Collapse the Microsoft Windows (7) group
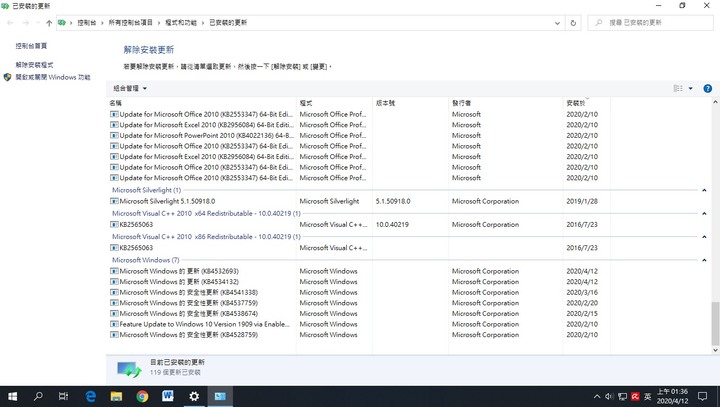 point(704,260)
